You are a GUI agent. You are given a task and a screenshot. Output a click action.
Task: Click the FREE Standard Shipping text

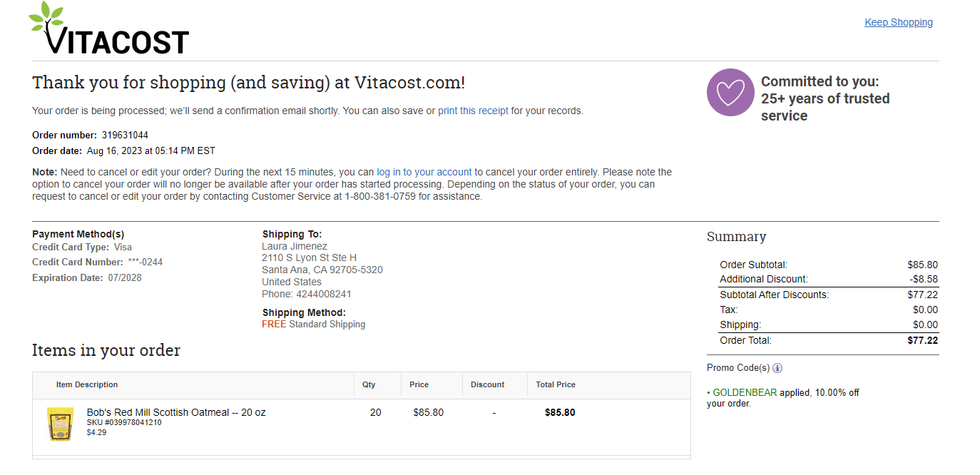coord(314,324)
